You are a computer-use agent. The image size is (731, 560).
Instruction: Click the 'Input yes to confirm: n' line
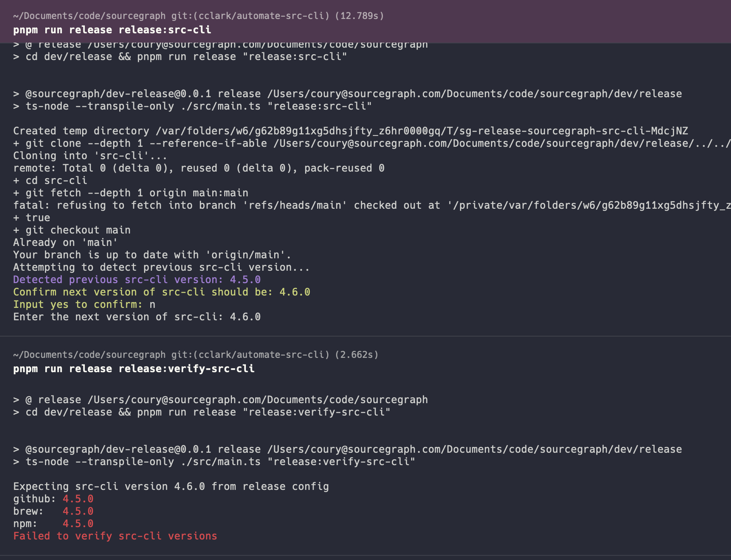(84, 304)
